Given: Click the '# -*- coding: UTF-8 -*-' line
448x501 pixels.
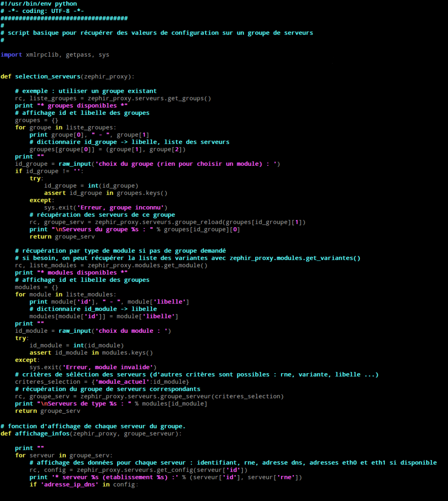Looking at the screenshot, I should coord(42,11).
